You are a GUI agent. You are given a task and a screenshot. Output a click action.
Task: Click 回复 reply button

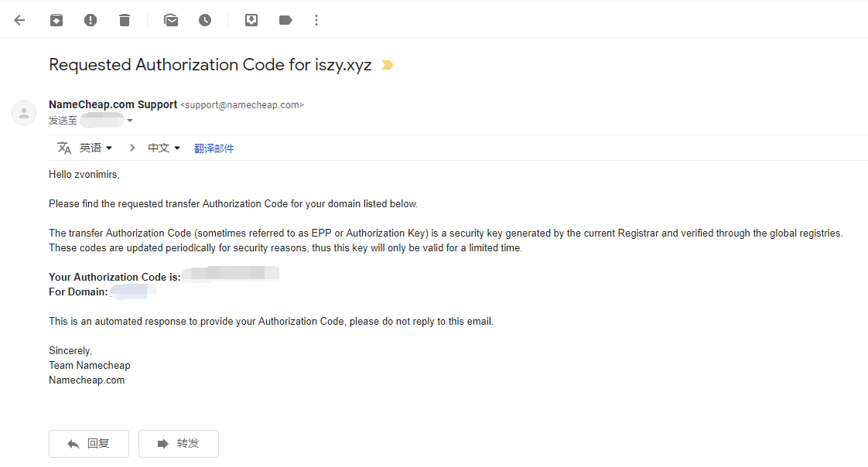[x=87, y=444]
